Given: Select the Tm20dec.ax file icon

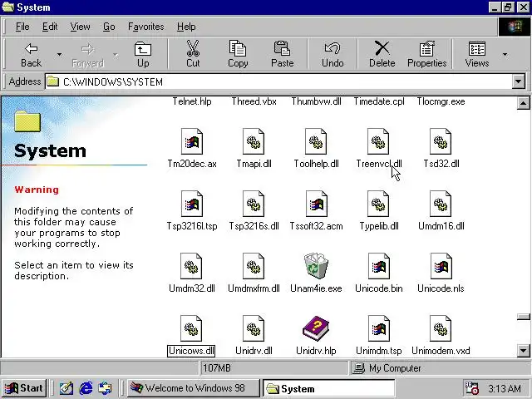Looking at the screenshot, I should pyautogui.click(x=192, y=141).
